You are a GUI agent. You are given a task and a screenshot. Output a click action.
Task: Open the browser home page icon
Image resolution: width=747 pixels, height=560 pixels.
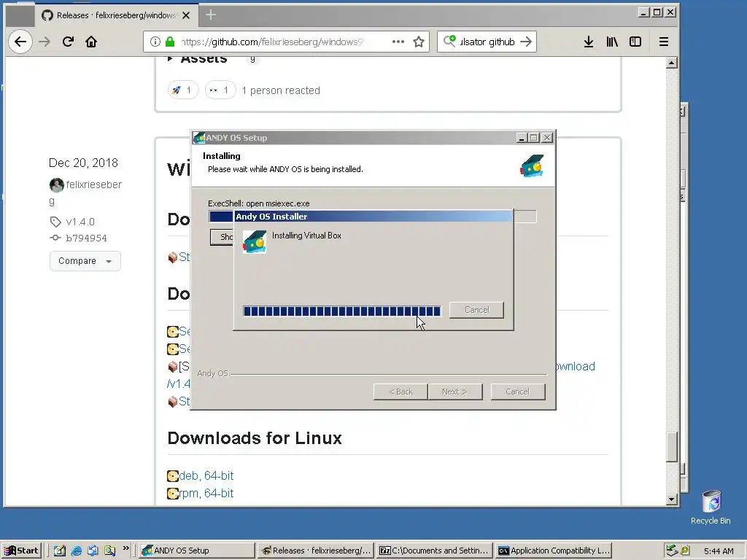(91, 42)
